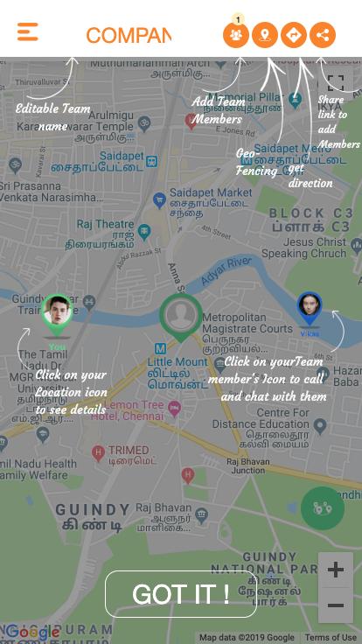Select the TRIMED hospital marker
The height and width of the screenshot is (644, 362).
[98, 453]
